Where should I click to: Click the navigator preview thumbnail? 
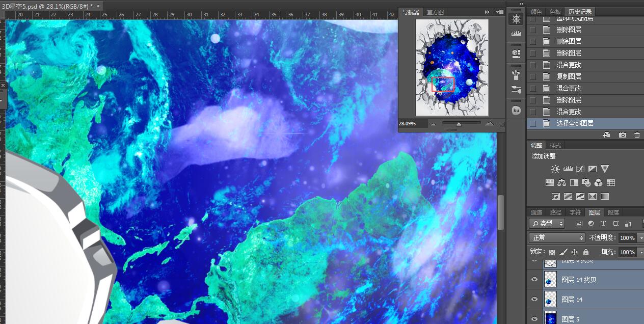[452, 67]
